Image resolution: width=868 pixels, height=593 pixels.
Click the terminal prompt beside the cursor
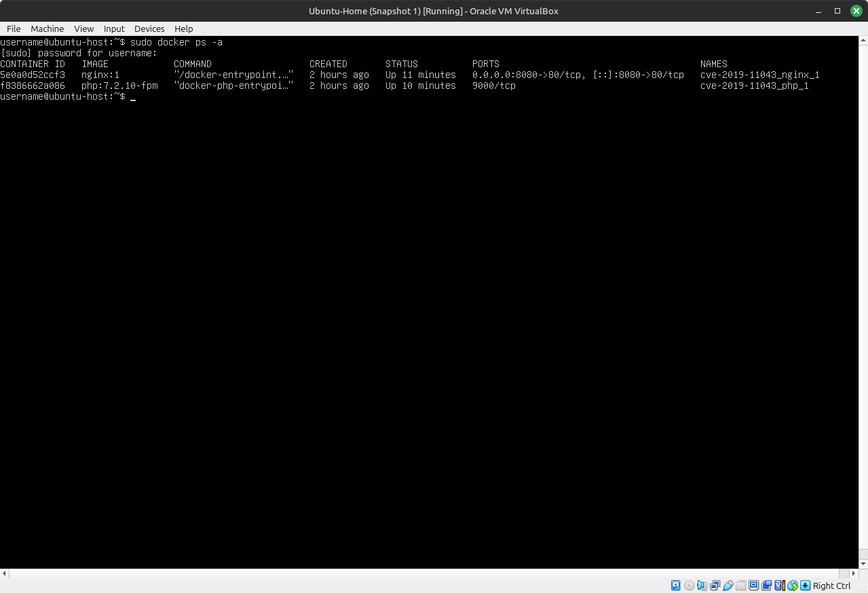point(62,96)
